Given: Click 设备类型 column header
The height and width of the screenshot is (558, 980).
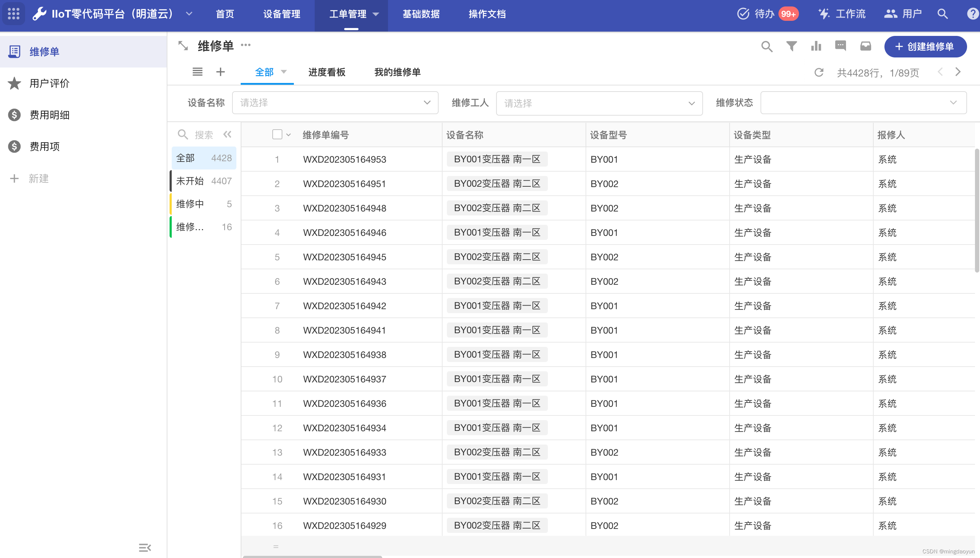Looking at the screenshot, I should (752, 135).
